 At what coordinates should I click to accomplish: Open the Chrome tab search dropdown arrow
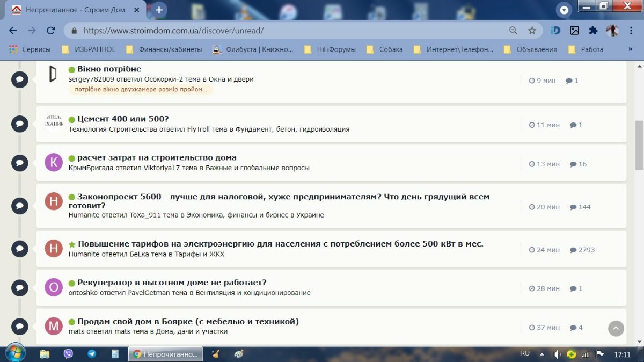(x=563, y=10)
